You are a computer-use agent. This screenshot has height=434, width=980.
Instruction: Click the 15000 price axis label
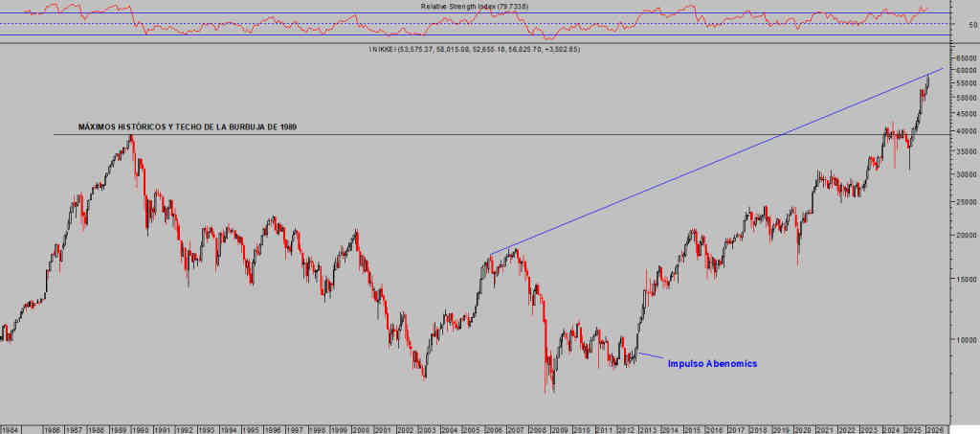965,278
